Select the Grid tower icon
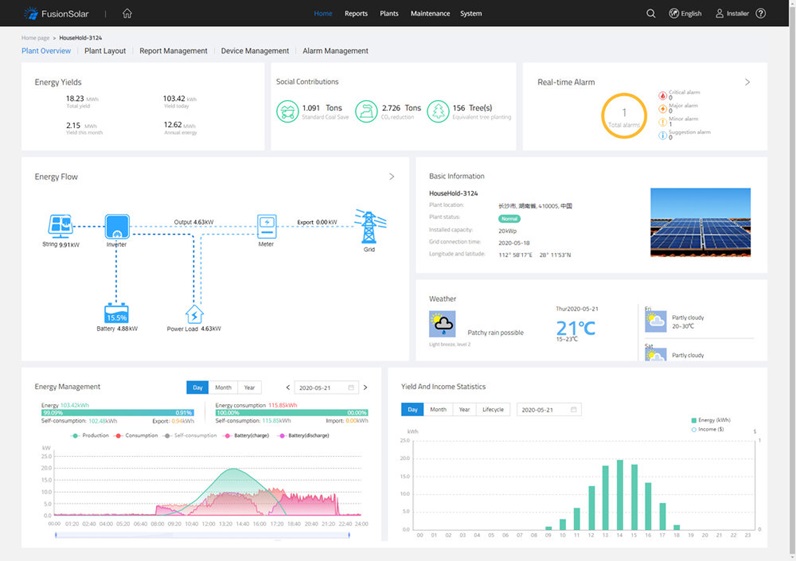This screenshot has width=796, height=561. point(370,226)
